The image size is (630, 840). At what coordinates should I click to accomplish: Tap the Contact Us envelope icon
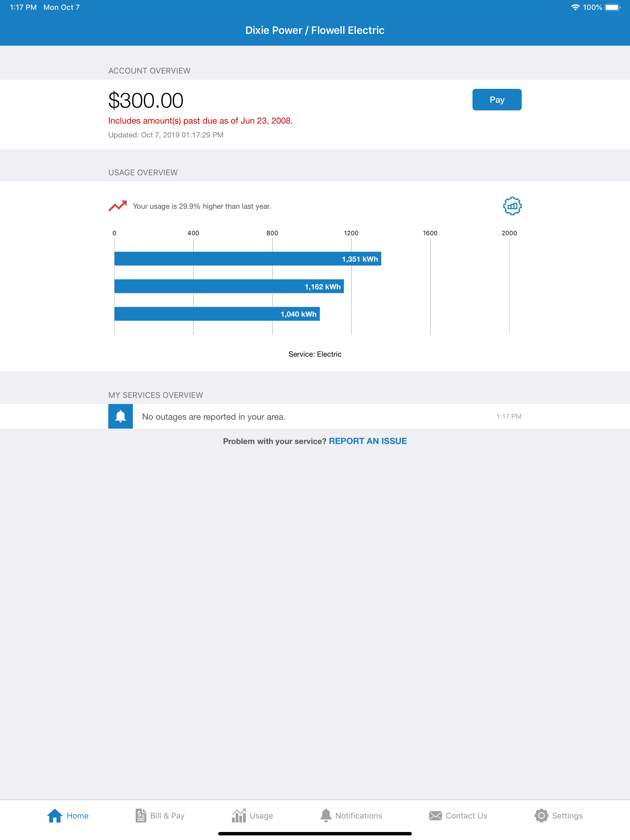(x=435, y=815)
